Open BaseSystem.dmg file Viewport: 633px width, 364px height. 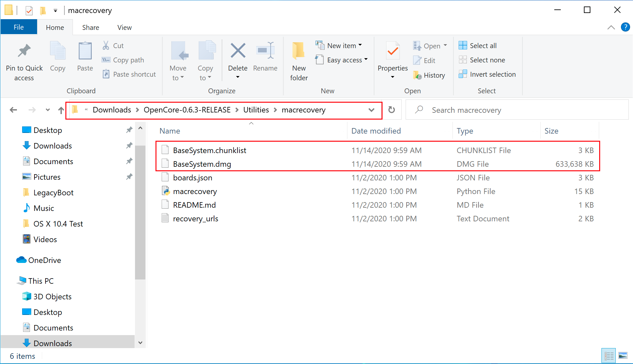click(x=201, y=164)
